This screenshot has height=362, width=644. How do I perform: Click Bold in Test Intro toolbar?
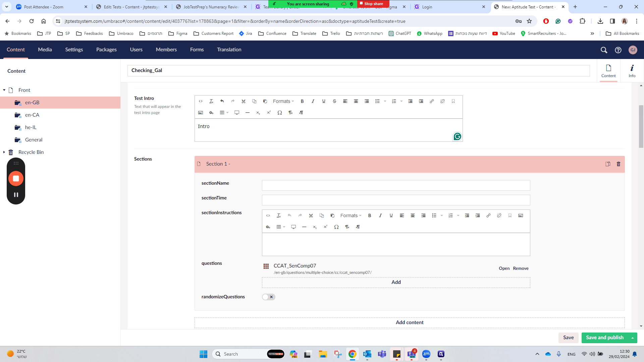click(x=302, y=101)
